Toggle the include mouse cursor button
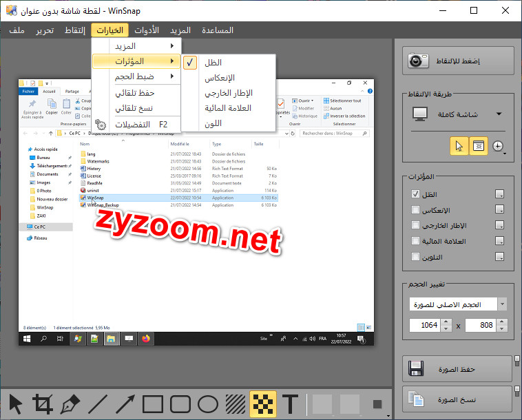The image size is (522, 420). pos(459,146)
